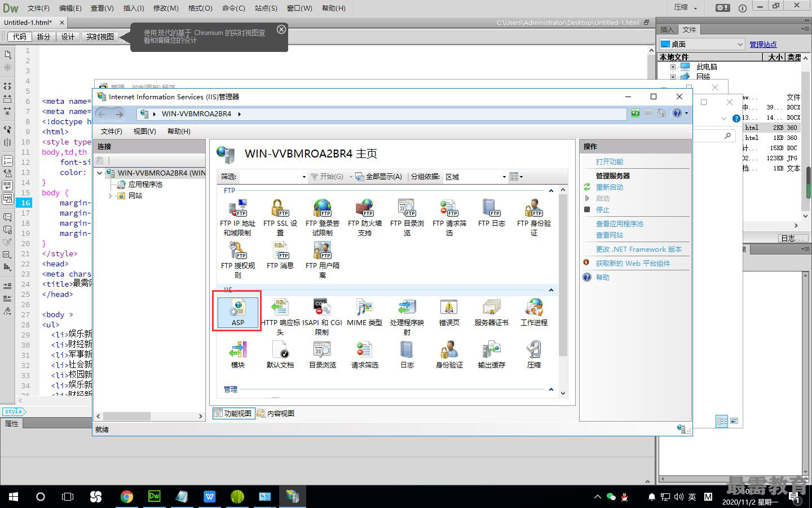The width and height of the screenshot is (812, 508).
Task: Expand the 网站 tree node
Action: pos(111,196)
